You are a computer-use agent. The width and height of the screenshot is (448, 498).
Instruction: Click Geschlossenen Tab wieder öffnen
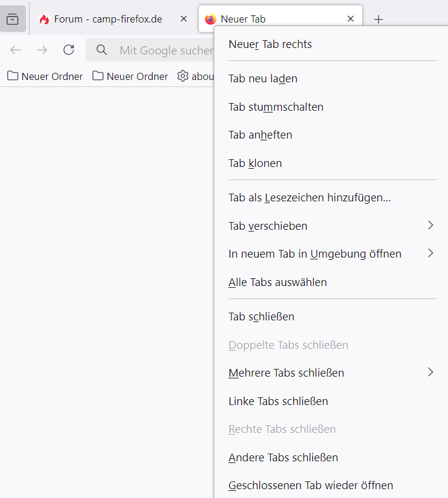point(311,486)
